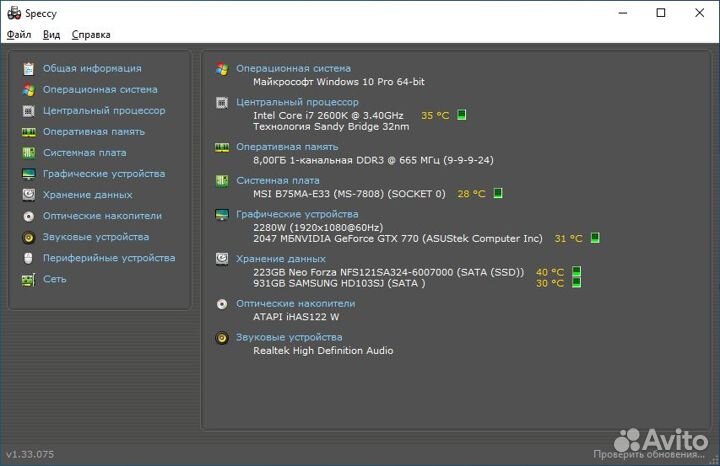The width and height of the screenshot is (720, 466).
Task: Click the speaker icon in the summary panel
Action: pyautogui.click(x=222, y=338)
